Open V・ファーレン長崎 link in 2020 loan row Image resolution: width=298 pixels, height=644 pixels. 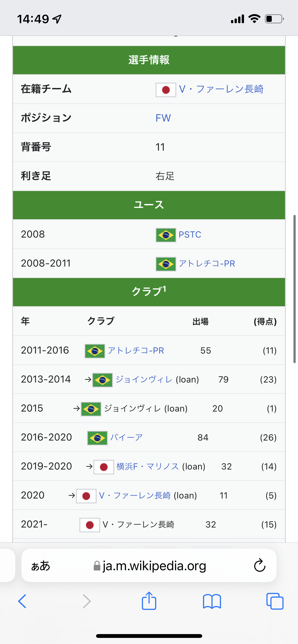pos(135,495)
